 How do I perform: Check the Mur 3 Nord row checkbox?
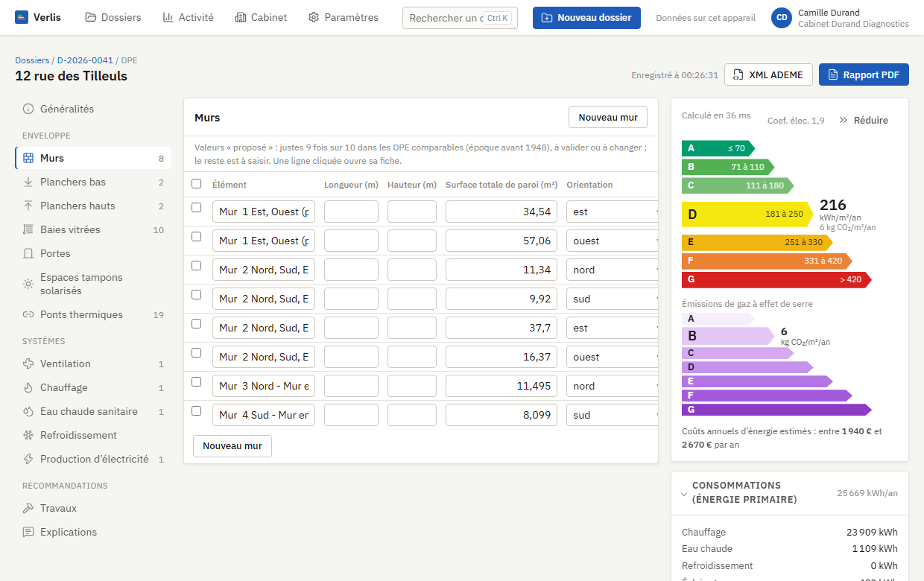pos(196,381)
